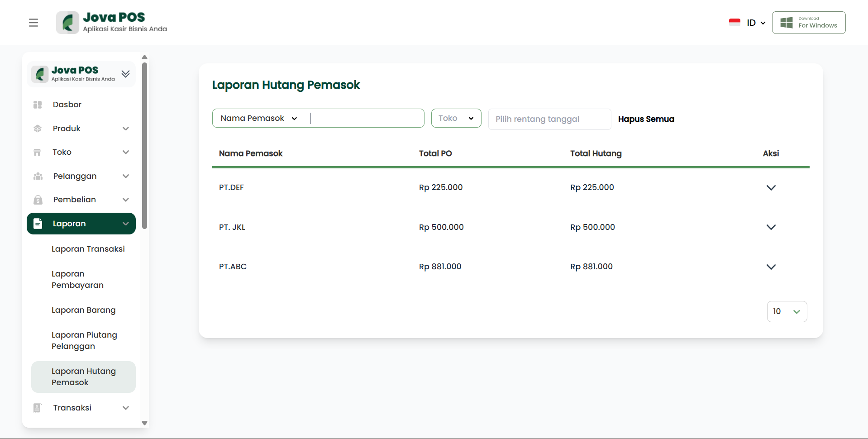
Task: Go to Laporan Piutang Pelanggan
Action: [x=84, y=340]
